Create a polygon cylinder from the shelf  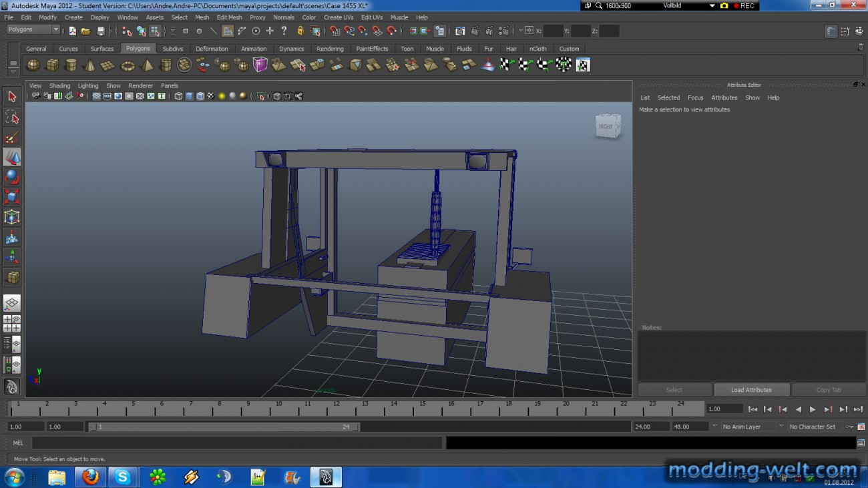click(x=70, y=65)
